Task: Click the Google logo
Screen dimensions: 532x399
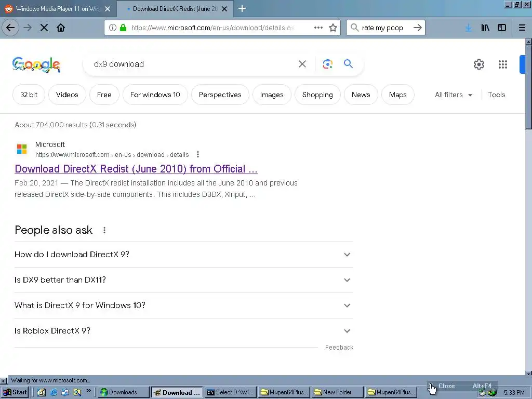Action: click(36, 64)
